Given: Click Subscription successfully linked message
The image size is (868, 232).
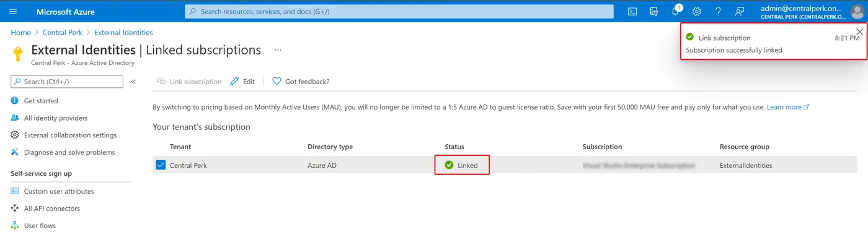Looking at the screenshot, I should (734, 50).
